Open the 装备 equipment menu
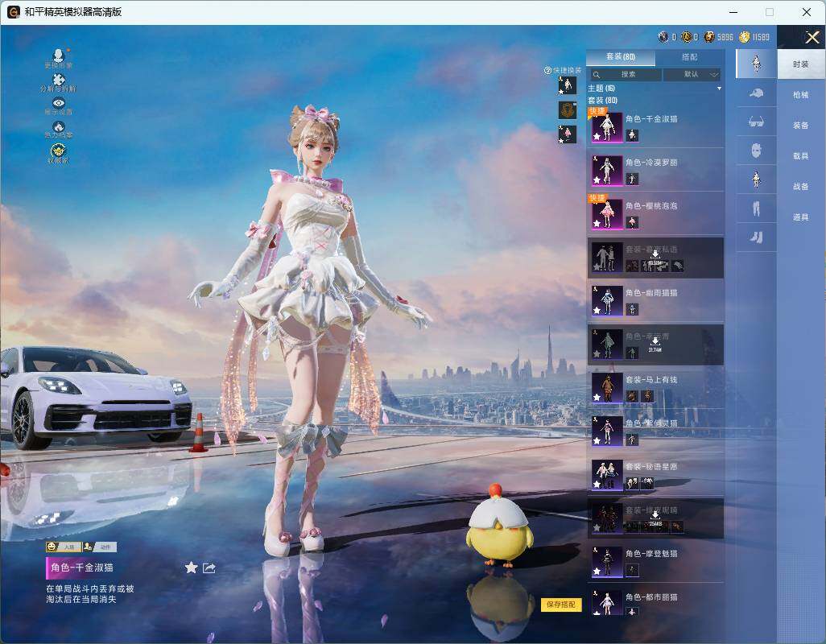 point(801,126)
